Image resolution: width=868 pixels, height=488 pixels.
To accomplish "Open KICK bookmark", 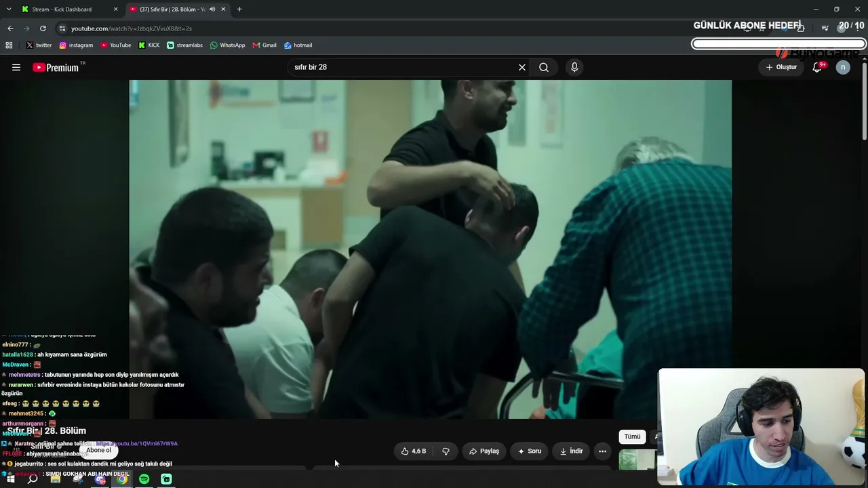I will pyautogui.click(x=149, y=45).
